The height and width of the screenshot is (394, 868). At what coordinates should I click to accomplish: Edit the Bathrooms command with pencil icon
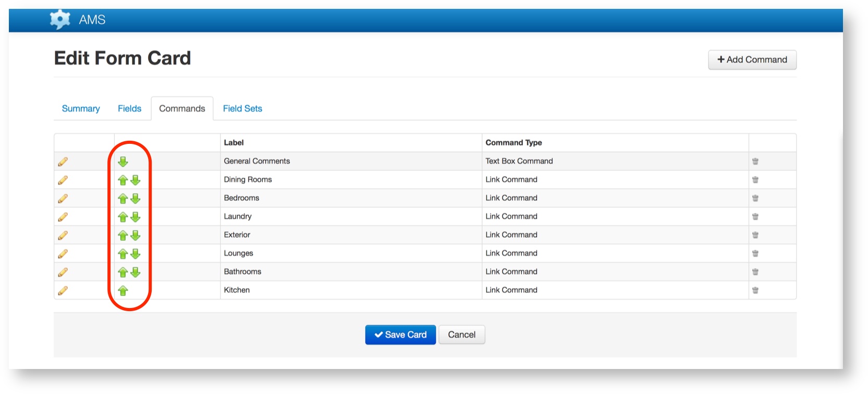(x=63, y=272)
